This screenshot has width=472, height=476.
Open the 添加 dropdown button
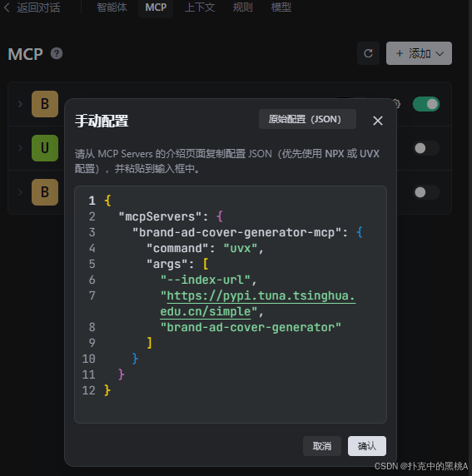click(x=419, y=53)
